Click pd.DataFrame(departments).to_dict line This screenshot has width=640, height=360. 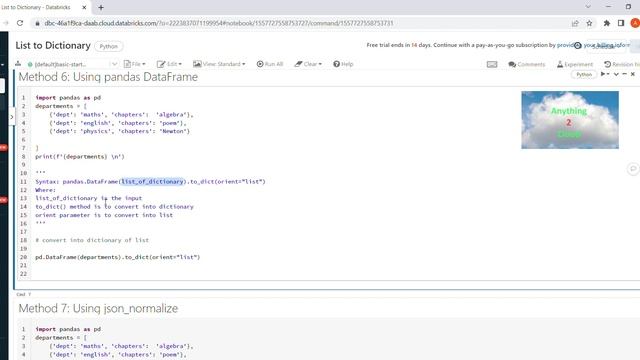click(118, 257)
